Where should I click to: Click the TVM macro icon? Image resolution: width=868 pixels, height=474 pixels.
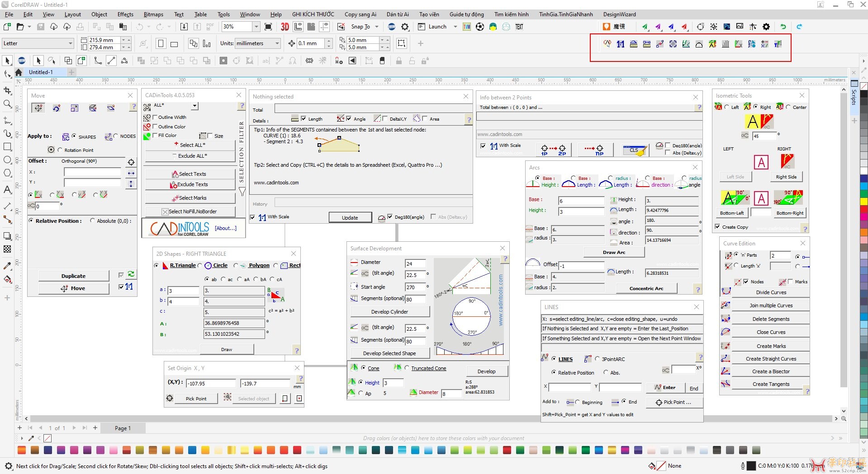pos(467,27)
